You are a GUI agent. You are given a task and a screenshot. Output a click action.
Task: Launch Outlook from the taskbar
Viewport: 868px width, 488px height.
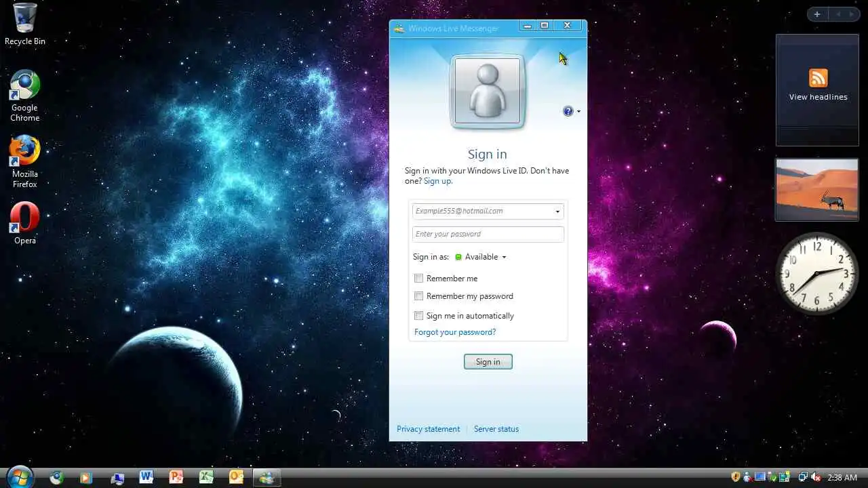coord(236,477)
